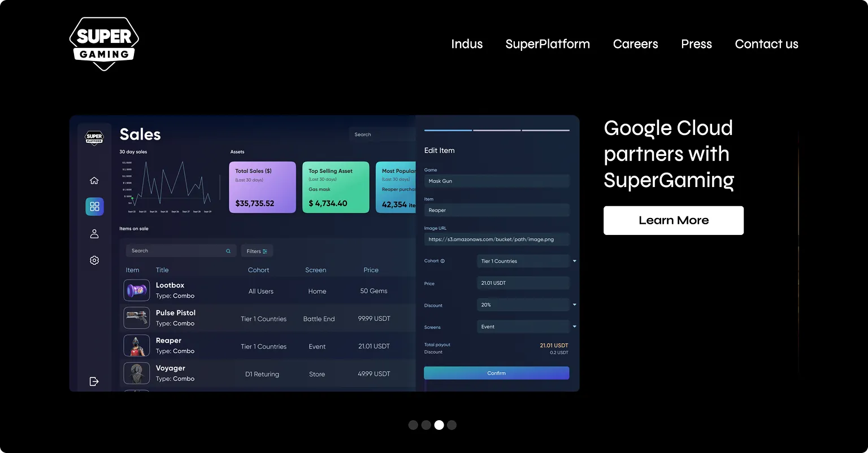Click the Screen column header

pyautogui.click(x=316, y=270)
